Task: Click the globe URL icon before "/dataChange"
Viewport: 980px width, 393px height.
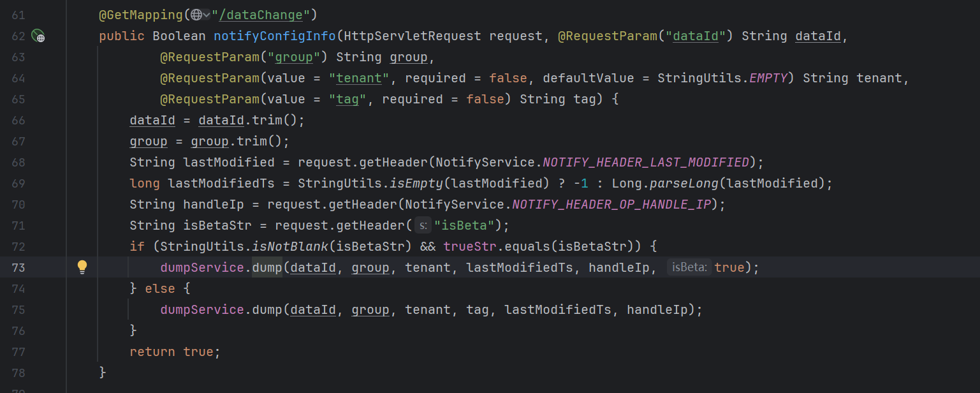Action: [196, 15]
